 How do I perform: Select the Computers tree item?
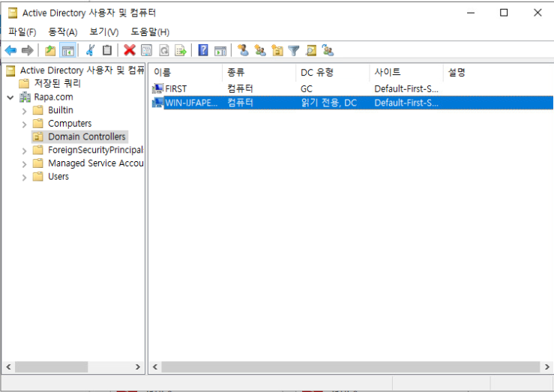70,124
